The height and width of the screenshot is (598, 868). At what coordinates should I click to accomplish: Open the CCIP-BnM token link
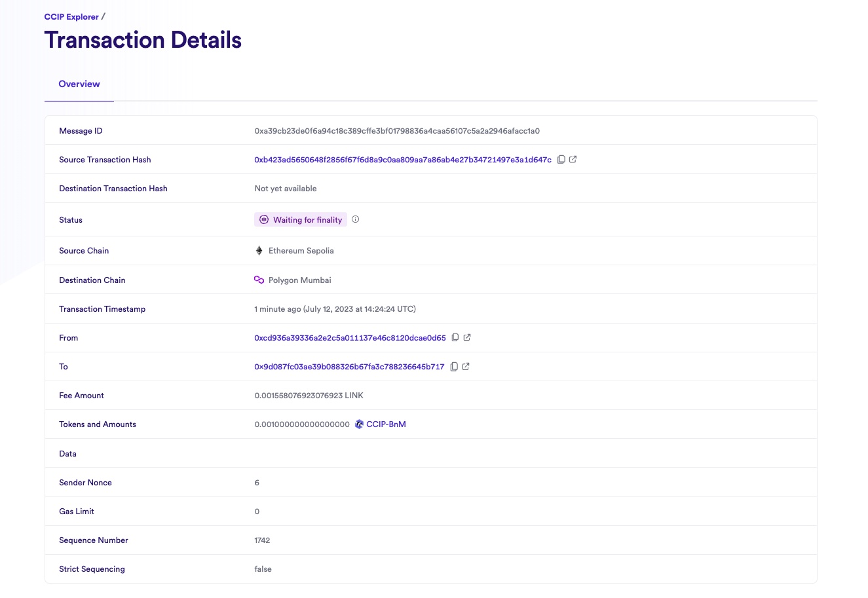pyautogui.click(x=386, y=424)
